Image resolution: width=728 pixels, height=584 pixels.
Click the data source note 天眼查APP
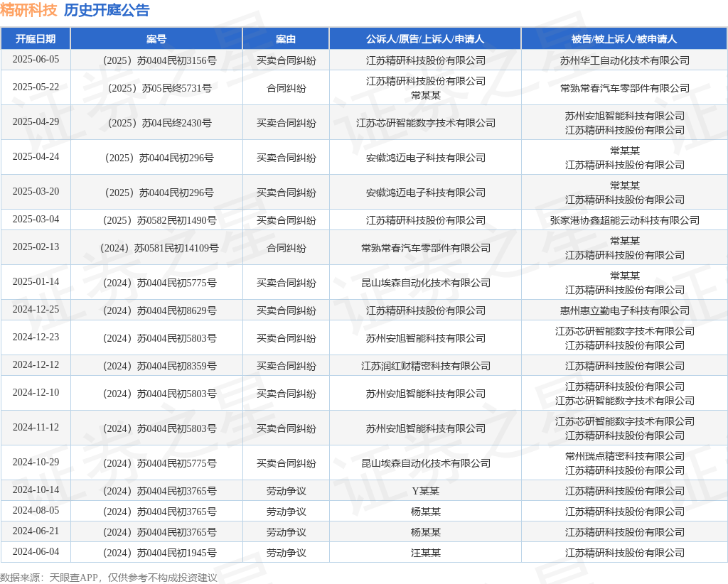(x=74, y=578)
